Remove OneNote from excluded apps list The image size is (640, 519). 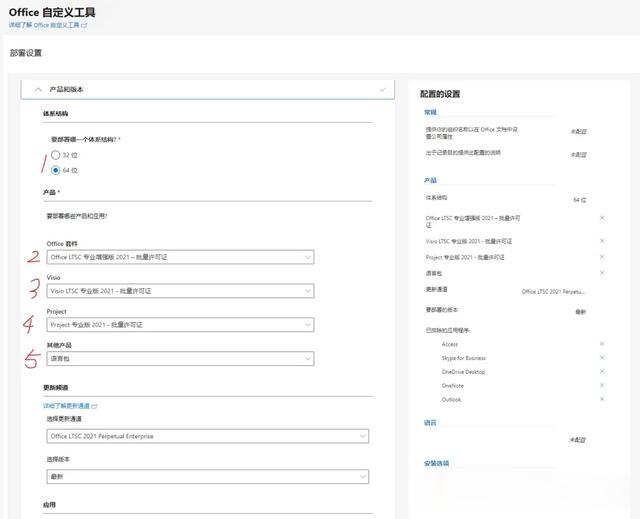point(602,385)
